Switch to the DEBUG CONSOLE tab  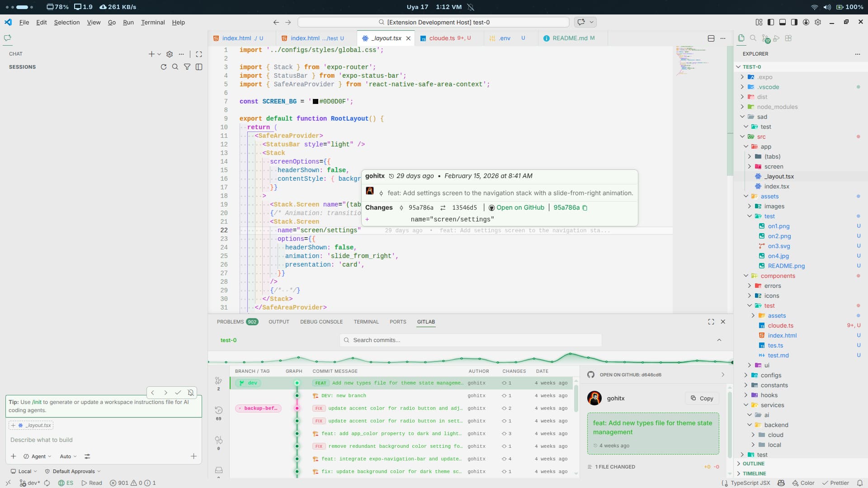coord(321,322)
